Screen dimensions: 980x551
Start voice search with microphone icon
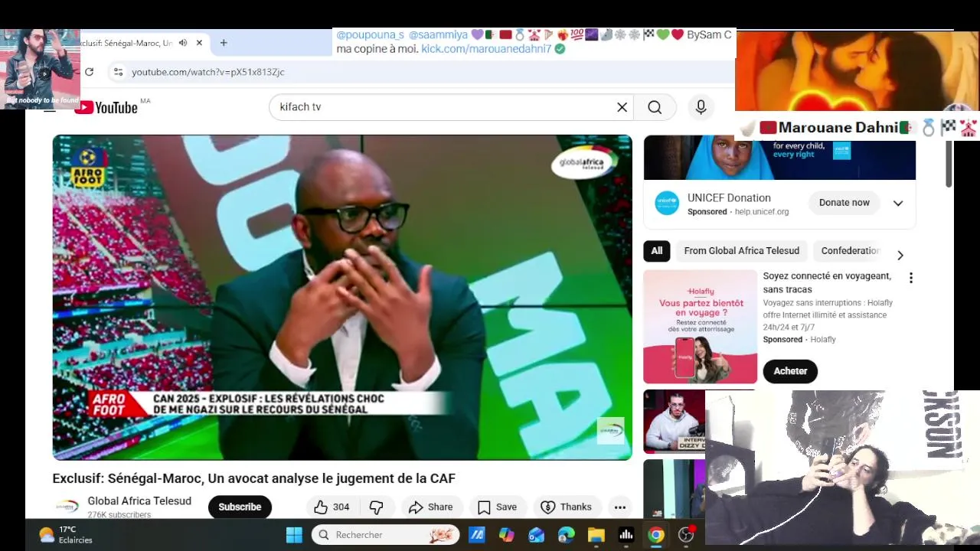click(x=701, y=107)
